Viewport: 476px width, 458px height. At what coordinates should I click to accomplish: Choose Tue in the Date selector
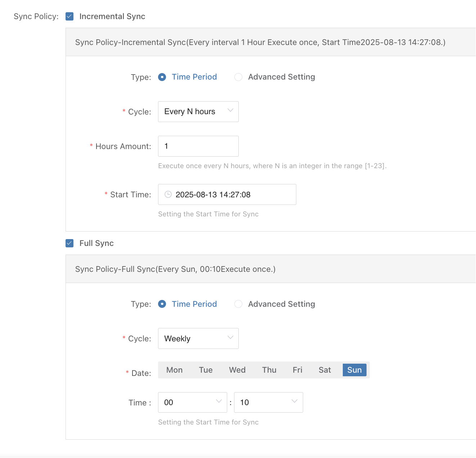pos(206,370)
